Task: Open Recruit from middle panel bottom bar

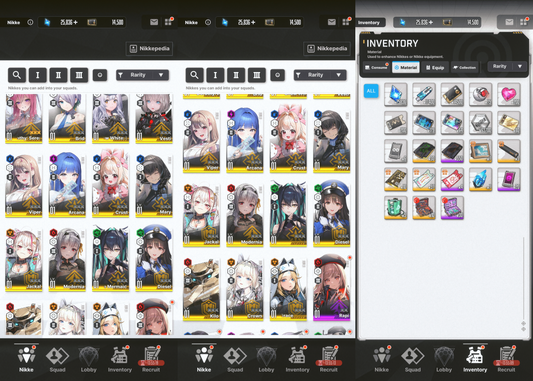Action: tap(328, 360)
